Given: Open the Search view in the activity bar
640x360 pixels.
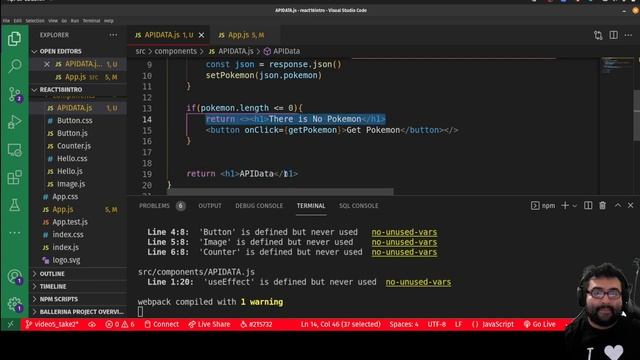Looking at the screenshot, I should pos(15,66).
